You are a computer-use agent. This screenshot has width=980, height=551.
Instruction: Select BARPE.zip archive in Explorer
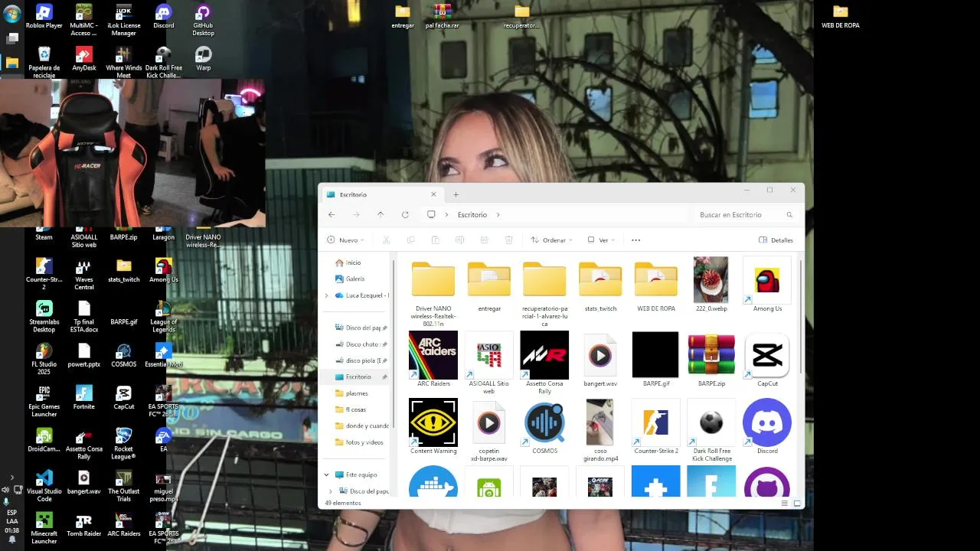tap(711, 359)
